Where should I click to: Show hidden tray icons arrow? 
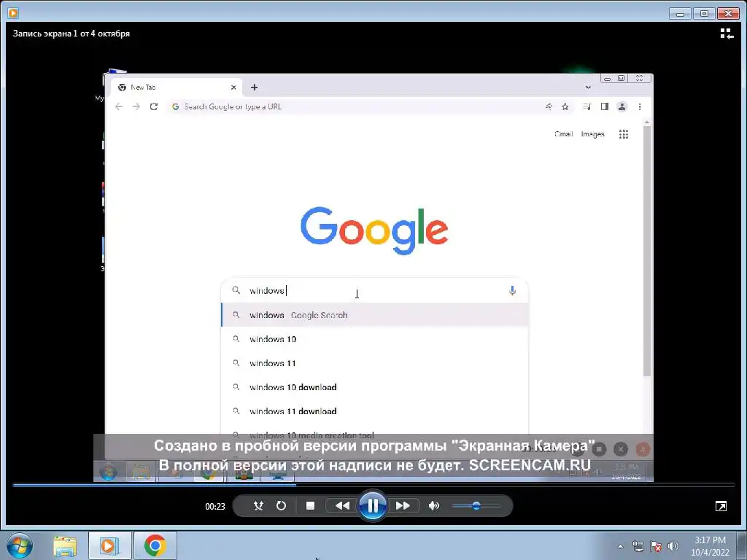coord(620,546)
